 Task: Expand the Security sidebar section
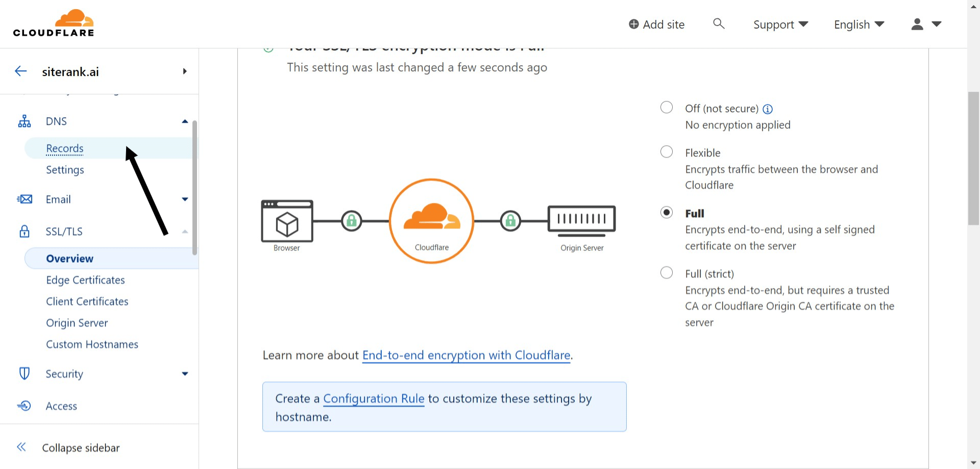pyautogui.click(x=185, y=374)
